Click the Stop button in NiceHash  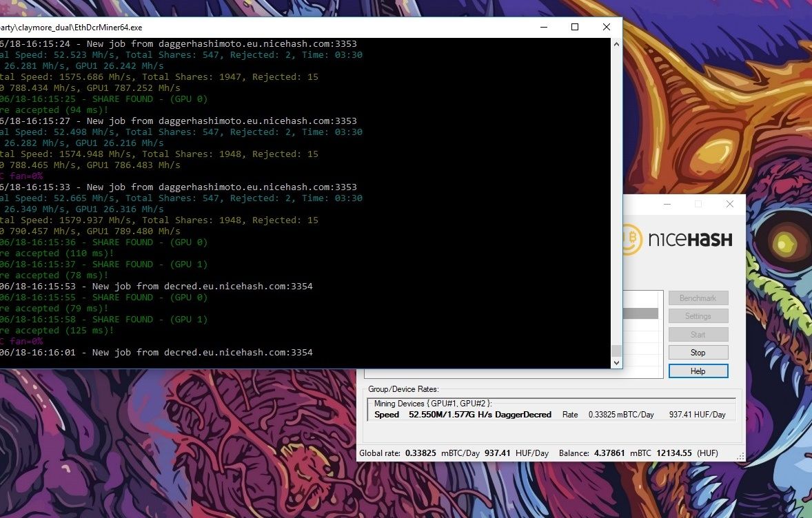pos(698,353)
